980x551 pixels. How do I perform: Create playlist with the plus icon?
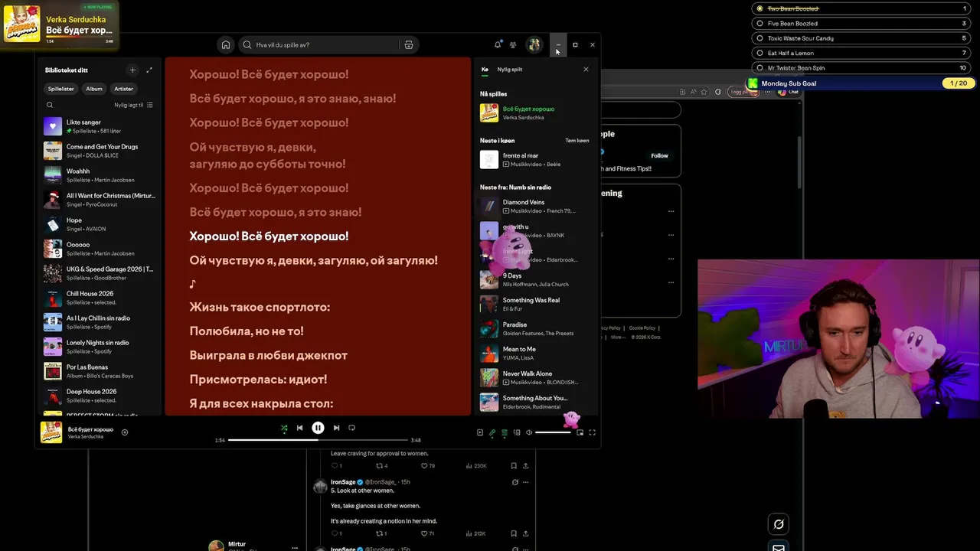[x=132, y=70]
